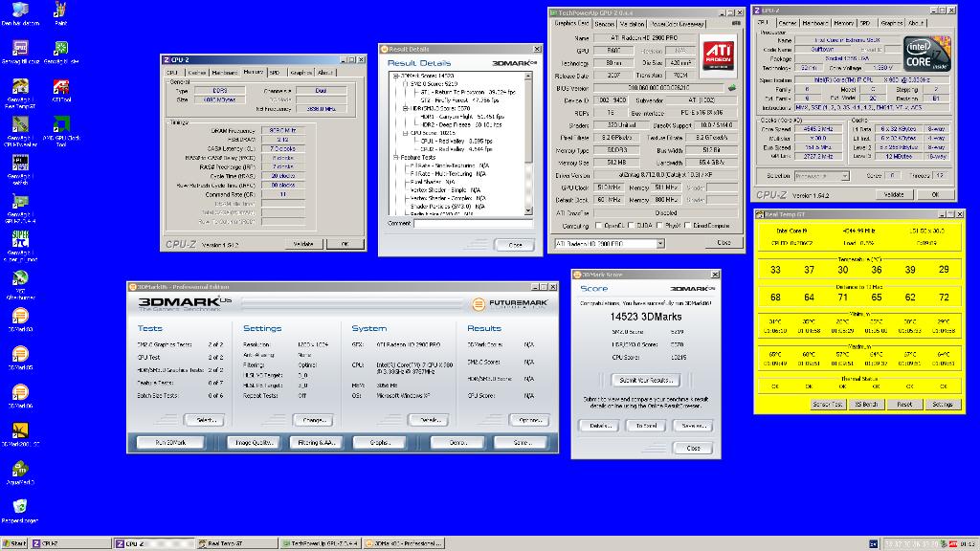Open the purple CPU-Z shortcut icon

[x=20, y=50]
